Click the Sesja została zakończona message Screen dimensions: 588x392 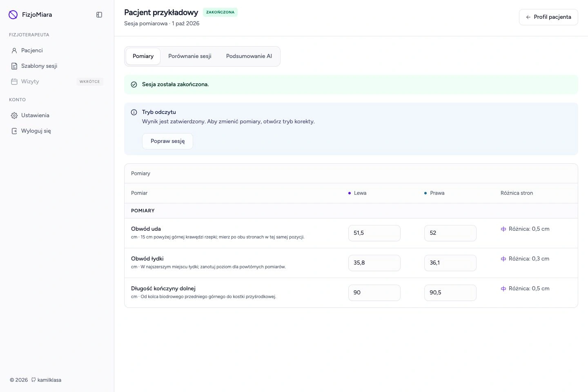pyautogui.click(x=175, y=85)
